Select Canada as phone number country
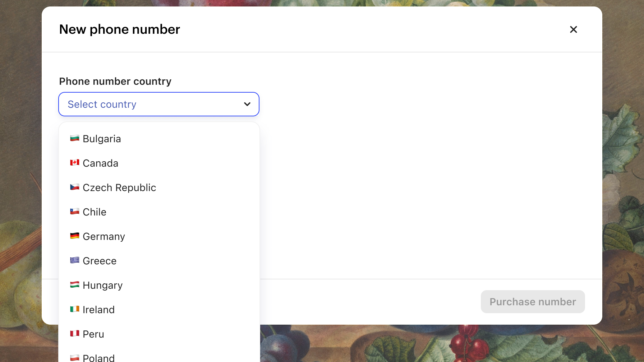Image resolution: width=644 pixels, height=362 pixels. (100, 163)
